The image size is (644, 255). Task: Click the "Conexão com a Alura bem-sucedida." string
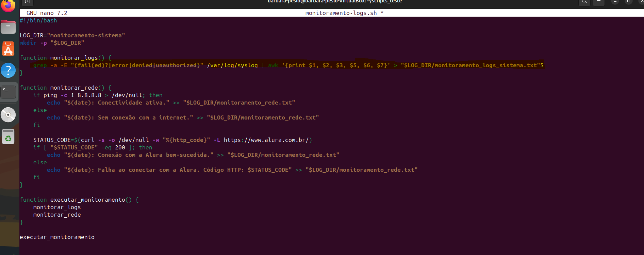[x=139, y=155]
